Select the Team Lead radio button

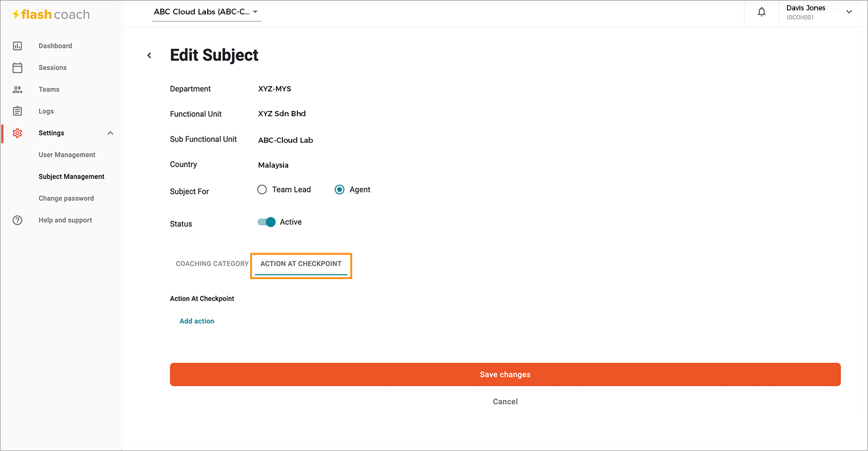262,190
